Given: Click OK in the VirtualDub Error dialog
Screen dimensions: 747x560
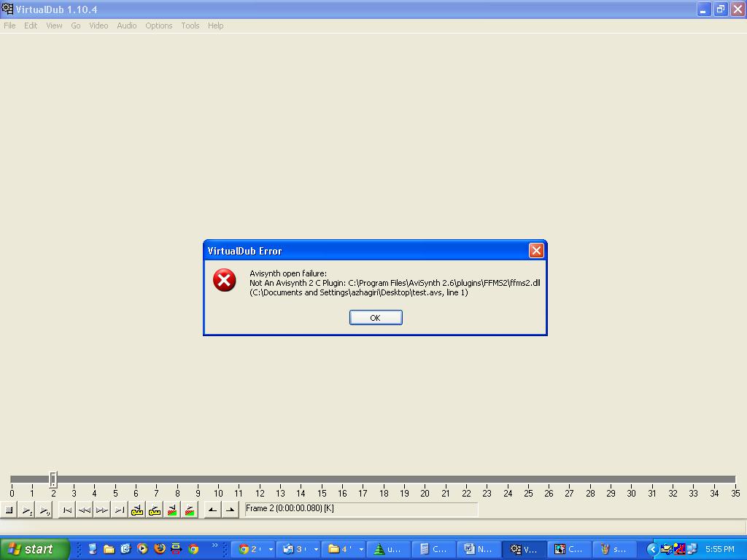Looking at the screenshot, I should tap(376, 318).
